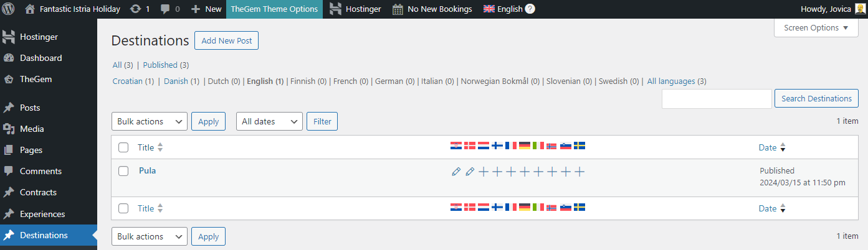Open the top Bulk actions dropdown

(150, 121)
